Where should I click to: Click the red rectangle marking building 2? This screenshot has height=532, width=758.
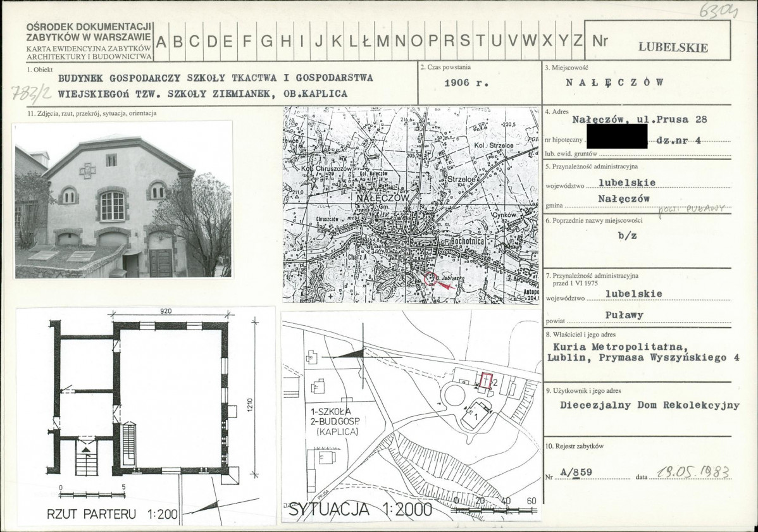tap(487, 381)
